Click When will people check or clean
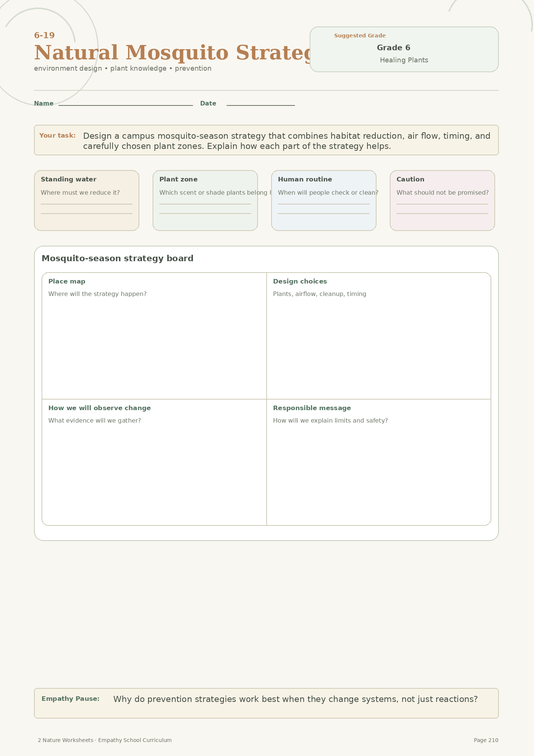Viewport: 534px width, 756px height. pos(328,193)
